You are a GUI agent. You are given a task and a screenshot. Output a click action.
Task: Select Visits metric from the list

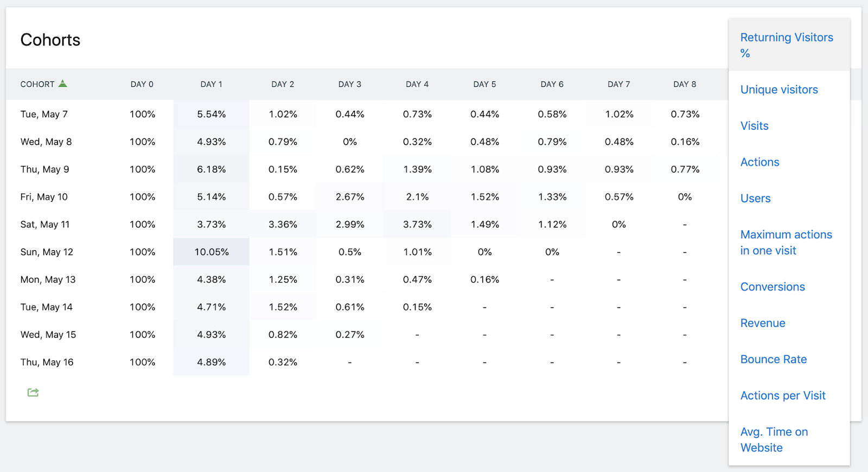coord(754,125)
